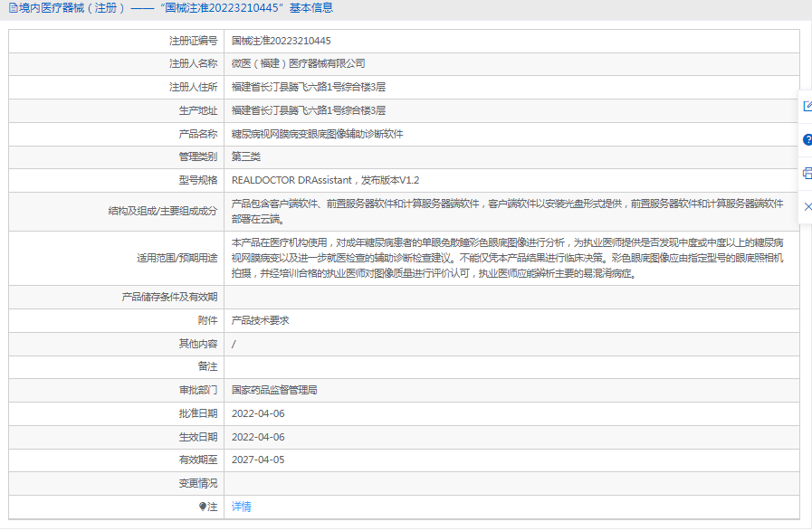The height and width of the screenshot is (531, 812).
Task: Open the 详情 link in the bottom row
Action: (242, 507)
